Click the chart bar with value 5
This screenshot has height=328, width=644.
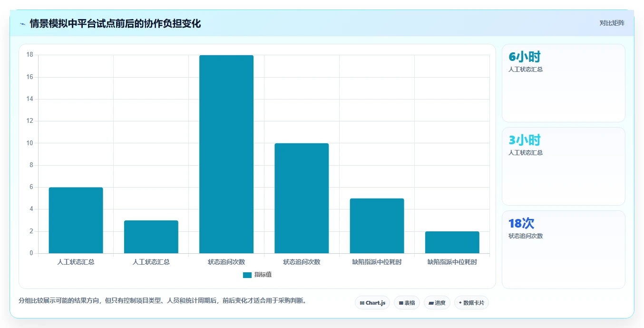tap(377, 226)
